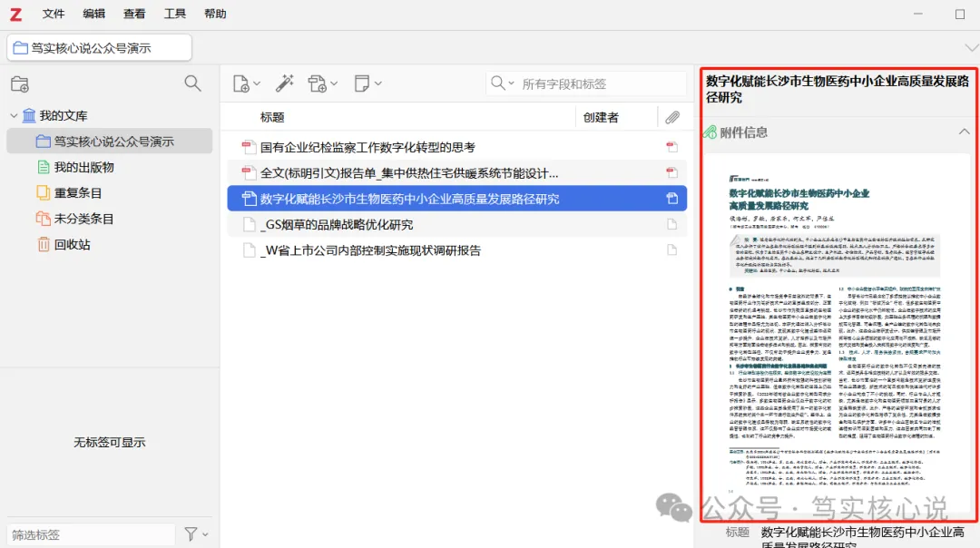Click the new note toolbar icon
The width and height of the screenshot is (980, 548).
coord(367,83)
